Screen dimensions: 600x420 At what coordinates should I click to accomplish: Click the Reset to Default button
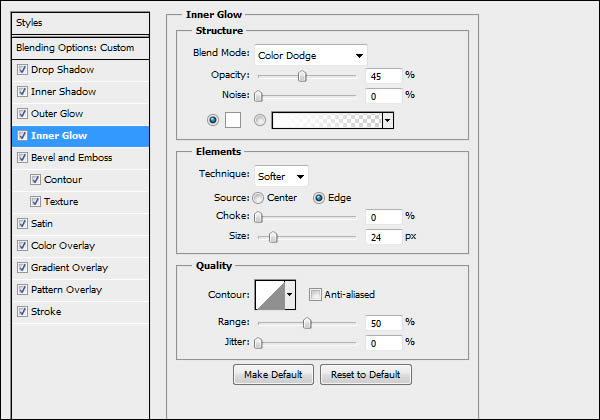(365, 375)
